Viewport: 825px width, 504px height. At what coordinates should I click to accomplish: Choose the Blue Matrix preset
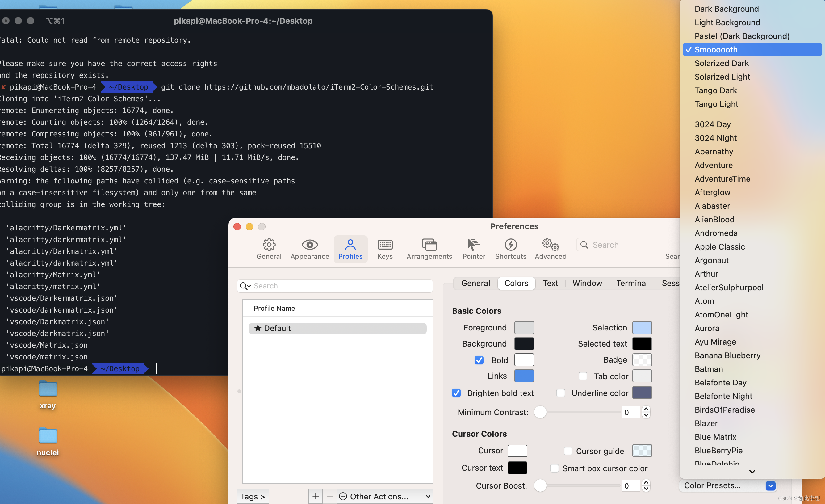(752, 437)
